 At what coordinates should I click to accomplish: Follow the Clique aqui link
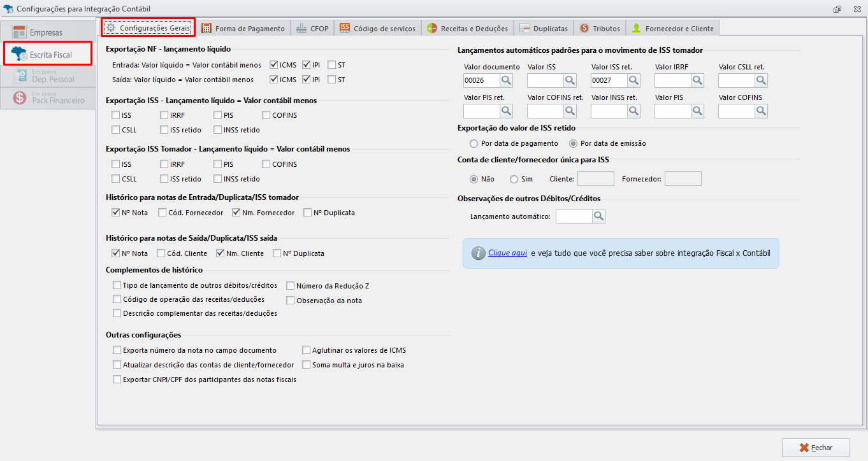[507, 253]
